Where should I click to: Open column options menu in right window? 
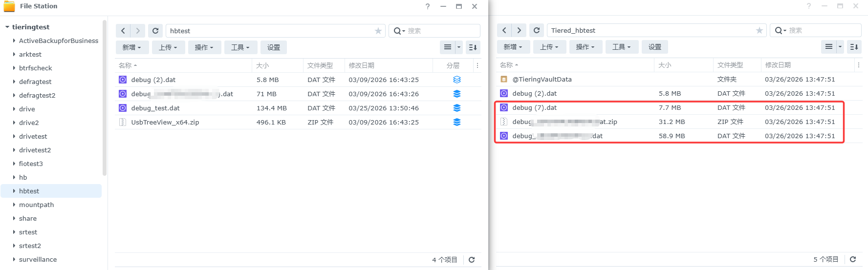click(858, 65)
